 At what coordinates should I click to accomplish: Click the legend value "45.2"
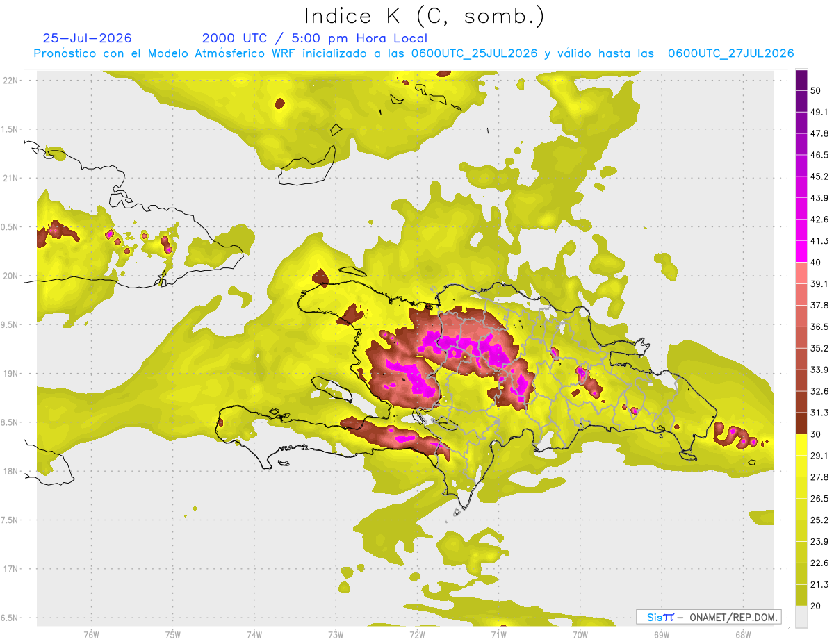pyautogui.click(x=819, y=176)
